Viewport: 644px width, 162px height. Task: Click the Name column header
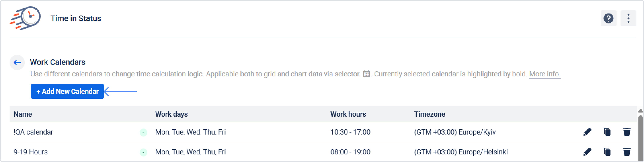pyautogui.click(x=23, y=114)
